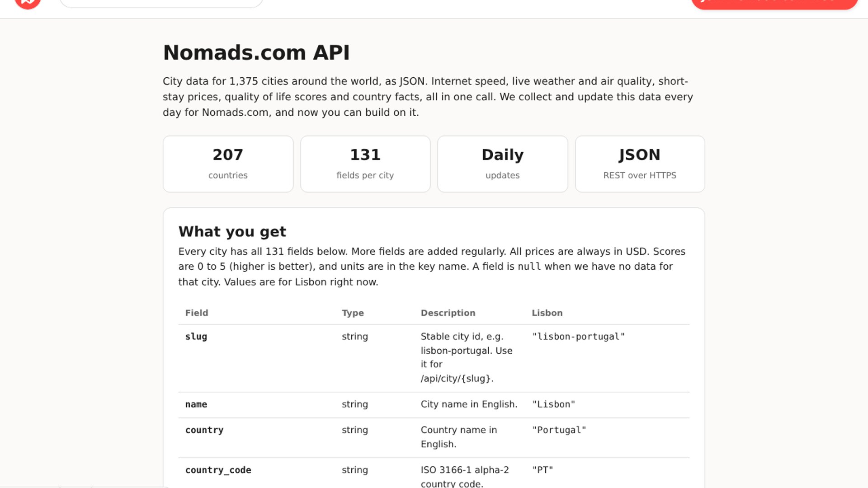
Task: Click the intro paragraph about 1,375 cities
Action: (x=428, y=97)
